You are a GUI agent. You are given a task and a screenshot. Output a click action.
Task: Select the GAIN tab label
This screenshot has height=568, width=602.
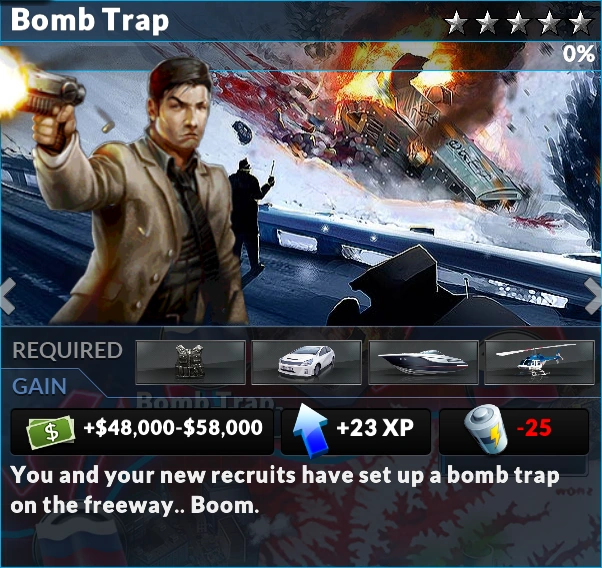tap(40, 387)
